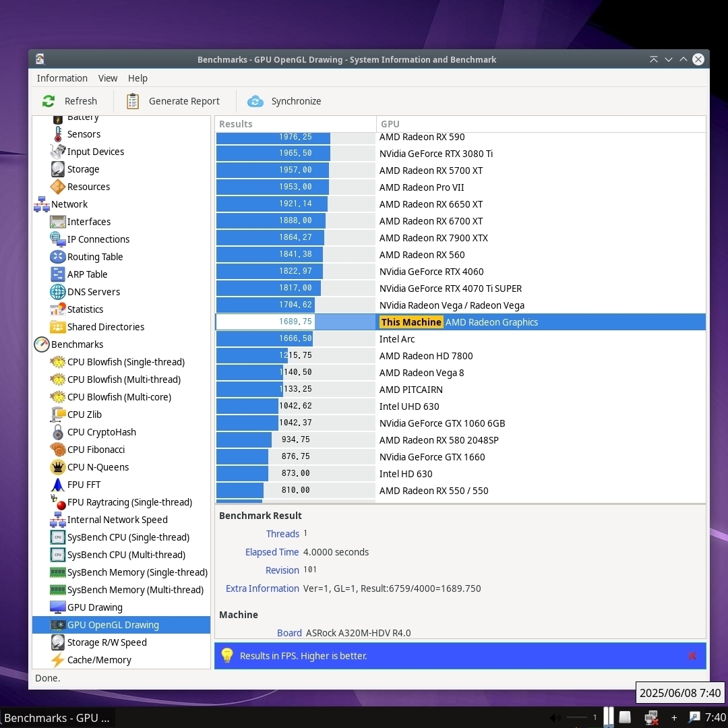This screenshot has width=728, height=728.
Task: Select CPU Blowfish (Multi-core) benchmark
Action: pyautogui.click(x=119, y=397)
